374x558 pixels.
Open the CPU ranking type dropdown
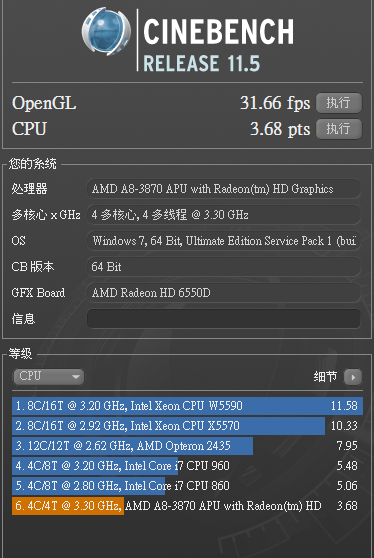pyautogui.click(x=49, y=377)
